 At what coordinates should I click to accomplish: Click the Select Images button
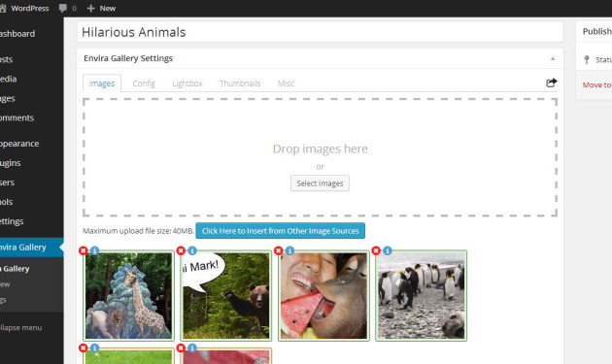click(x=320, y=183)
